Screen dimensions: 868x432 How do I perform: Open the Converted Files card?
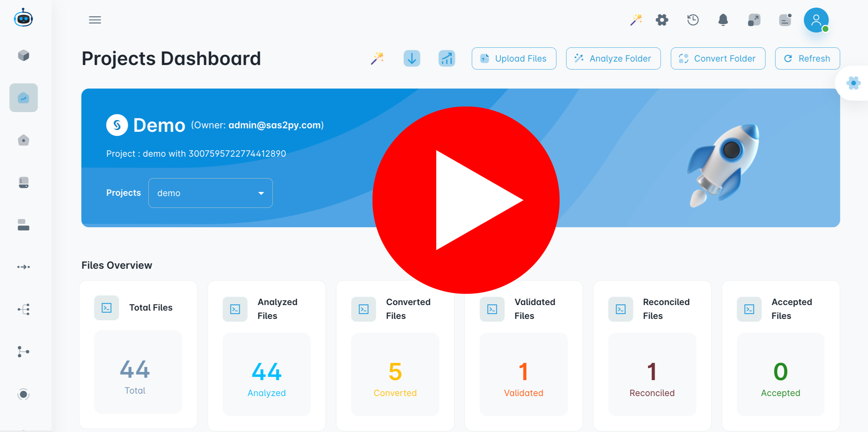(395, 355)
